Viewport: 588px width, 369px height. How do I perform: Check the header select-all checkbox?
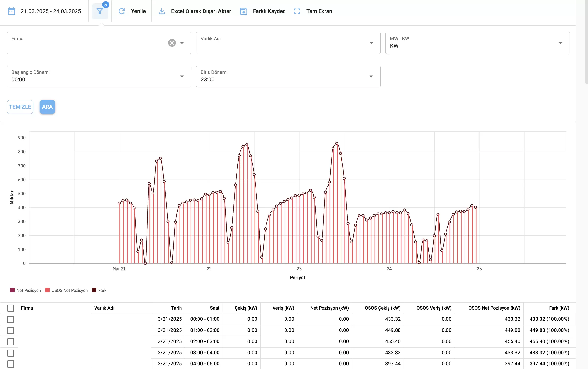pos(10,308)
